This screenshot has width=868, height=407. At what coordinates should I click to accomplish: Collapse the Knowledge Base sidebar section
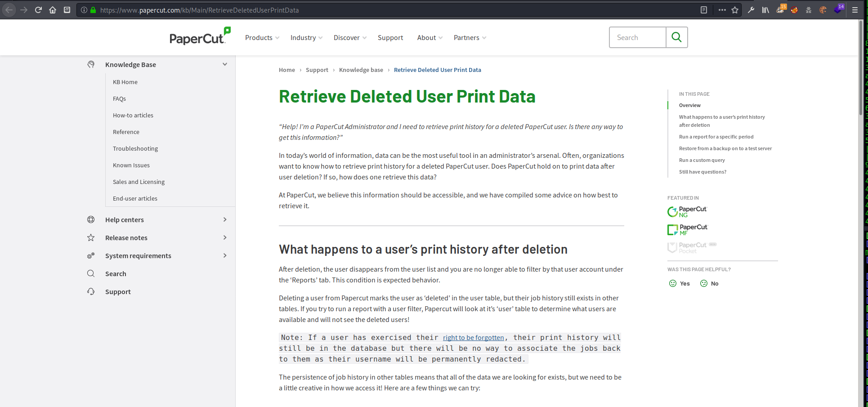pyautogui.click(x=225, y=64)
